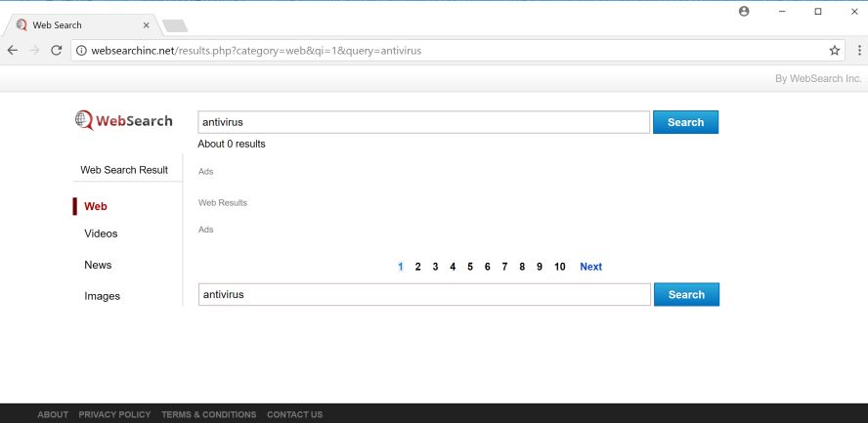Click the top Search button

pyautogui.click(x=685, y=122)
